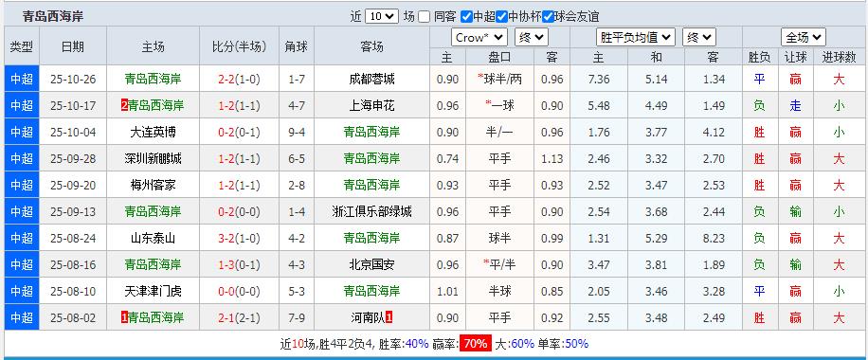Click the 主场 column header
This screenshot has height=360, width=868.
pos(153,46)
